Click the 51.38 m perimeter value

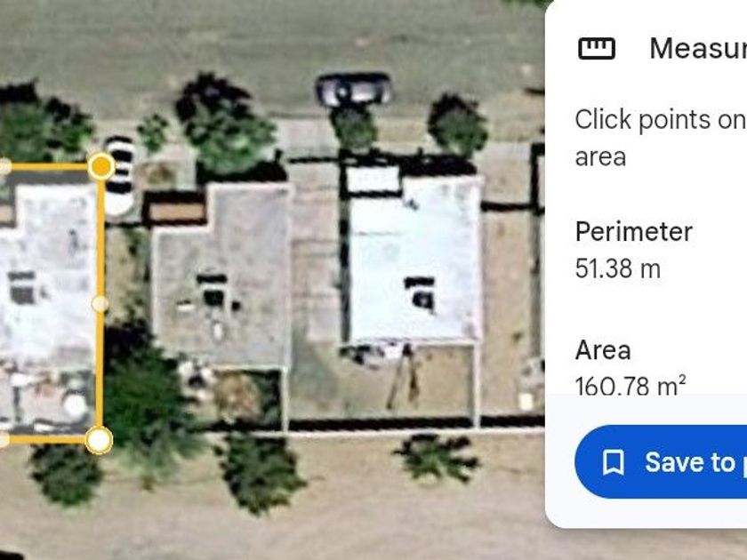618,268
